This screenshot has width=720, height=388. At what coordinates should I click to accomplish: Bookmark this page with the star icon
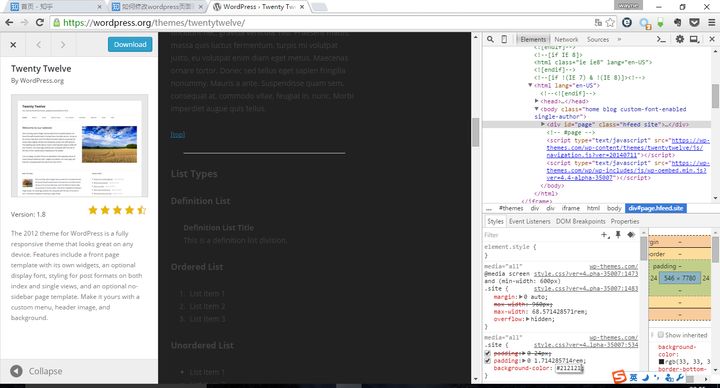610,22
